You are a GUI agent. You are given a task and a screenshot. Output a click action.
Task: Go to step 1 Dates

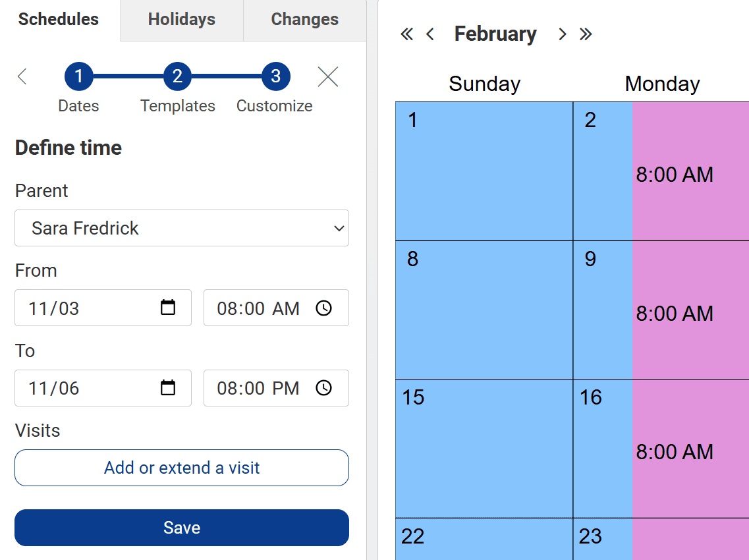78,77
